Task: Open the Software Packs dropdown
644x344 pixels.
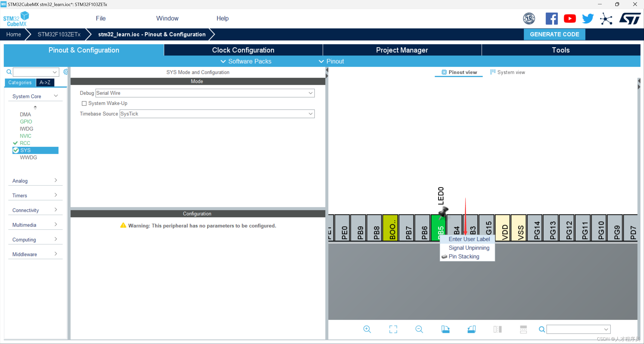Action: click(x=246, y=61)
